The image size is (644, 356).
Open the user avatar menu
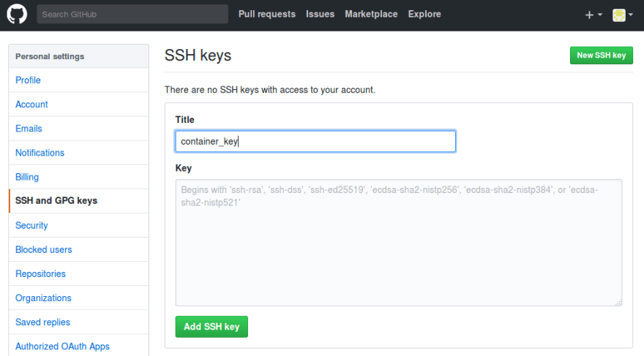click(622, 15)
